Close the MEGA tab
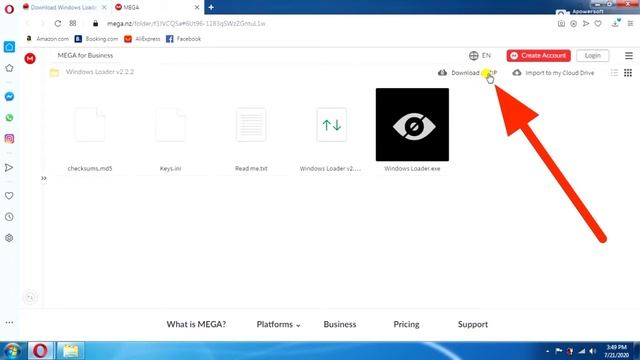Viewport: 640px width, 360px height. pos(197,7)
